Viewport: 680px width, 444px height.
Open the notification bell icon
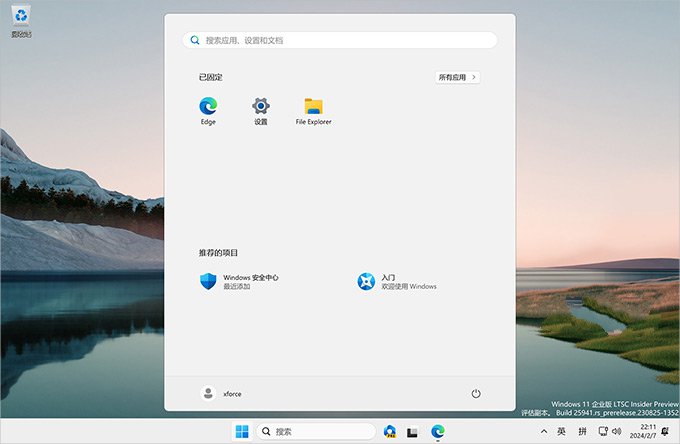[x=665, y=431]
